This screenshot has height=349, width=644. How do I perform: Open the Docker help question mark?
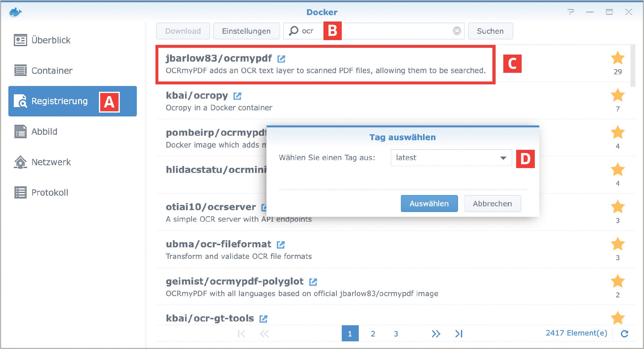tap(571, 12)
